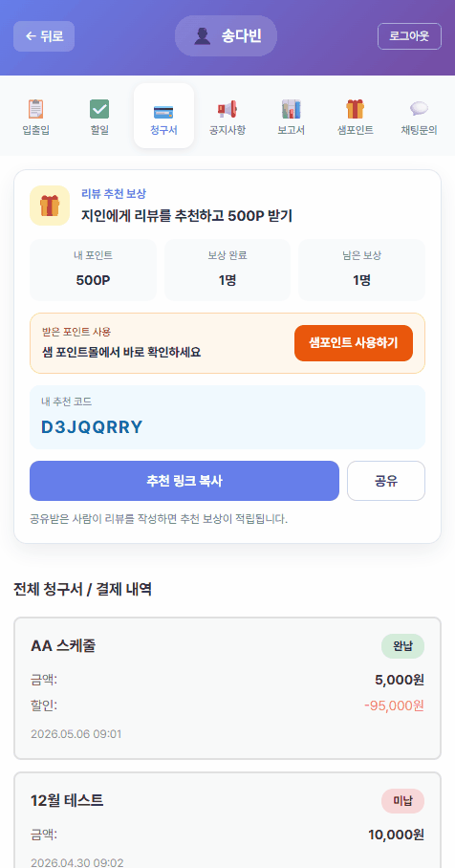This screenshot has height=868, width=455.
Task: Click the 로그아웃 button
Action: [x=410, y=36]
